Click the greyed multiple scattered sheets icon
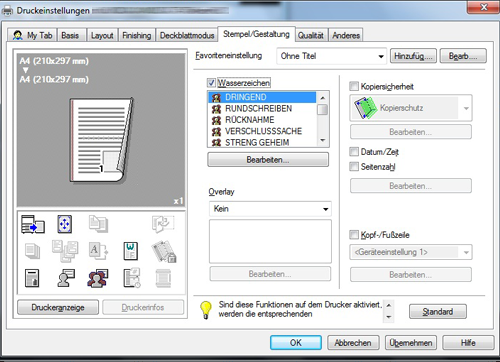This screenshot has height=362, width=500. (x=65, y=251)
